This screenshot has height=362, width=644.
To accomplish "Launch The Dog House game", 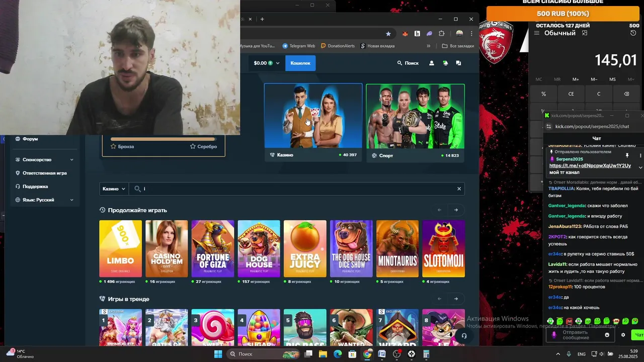I will pos(259,248).
